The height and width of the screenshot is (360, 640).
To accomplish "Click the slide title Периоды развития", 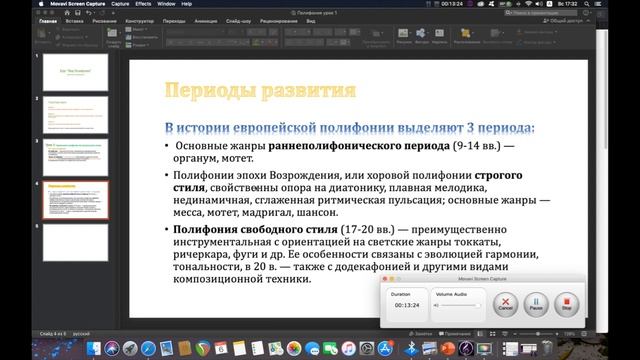I will [x=260, y=90].
